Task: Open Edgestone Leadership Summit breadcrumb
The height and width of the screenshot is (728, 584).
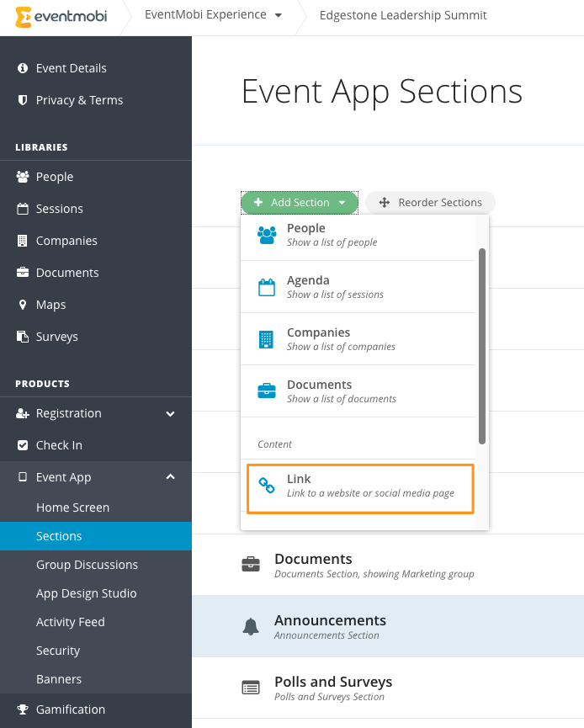Action: click(x=403, y=15)
